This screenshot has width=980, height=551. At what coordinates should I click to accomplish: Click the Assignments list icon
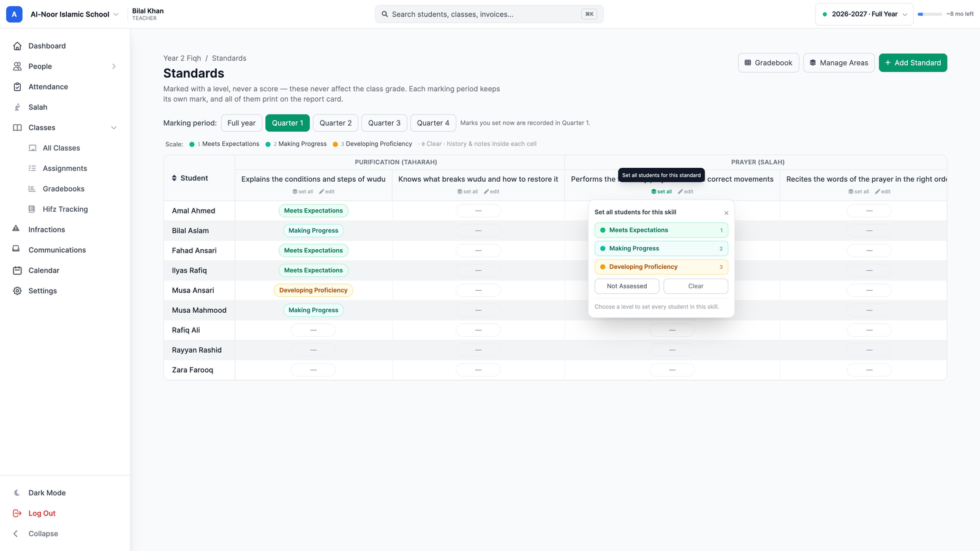(32, 168)
